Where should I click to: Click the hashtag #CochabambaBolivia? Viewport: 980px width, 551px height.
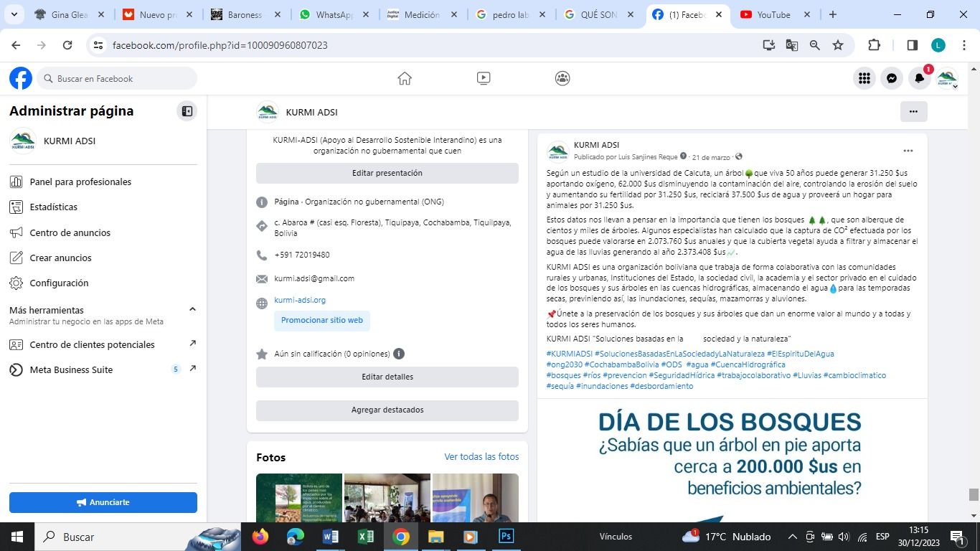click(621, 364)
